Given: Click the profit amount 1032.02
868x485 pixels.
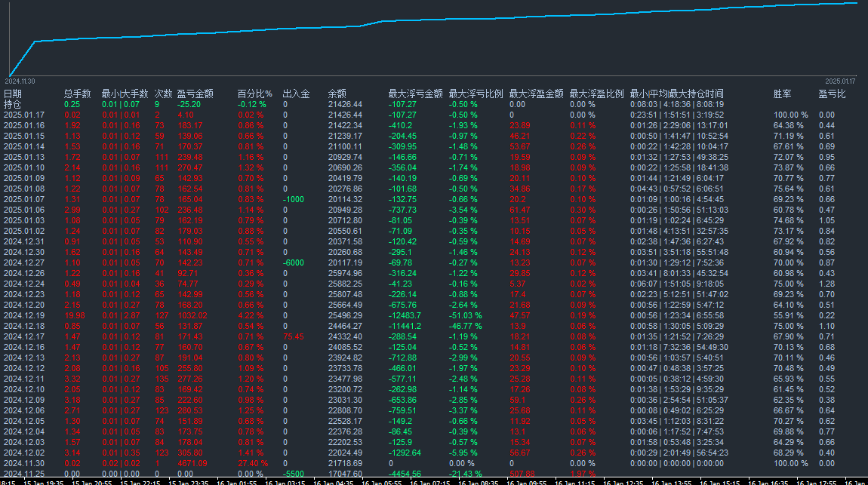Looking at the screenshot, I should pos(192,316).
